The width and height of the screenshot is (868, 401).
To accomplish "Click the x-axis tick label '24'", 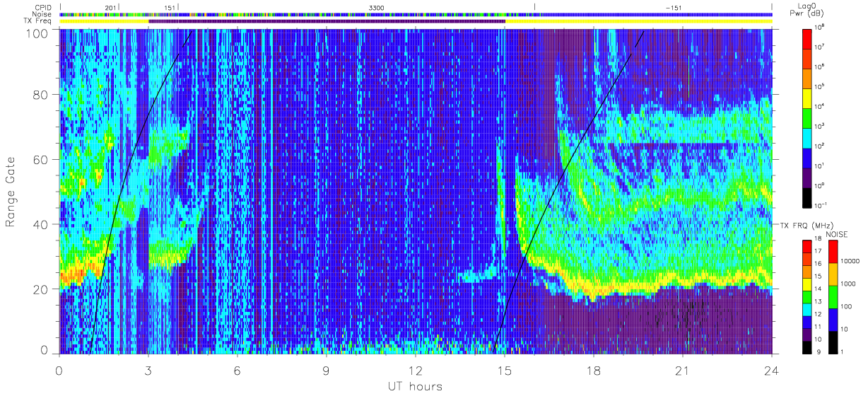I will pyautogui.click(x=772, y=371).
